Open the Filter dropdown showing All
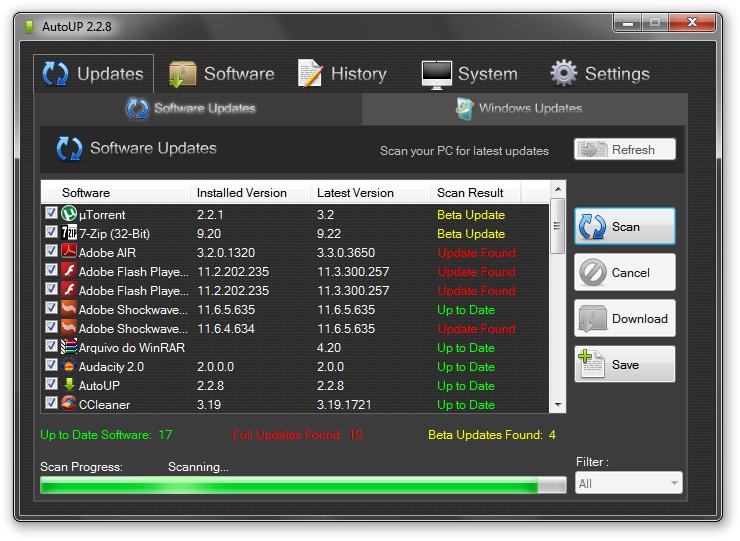740x541 pixels. point(629,483)
